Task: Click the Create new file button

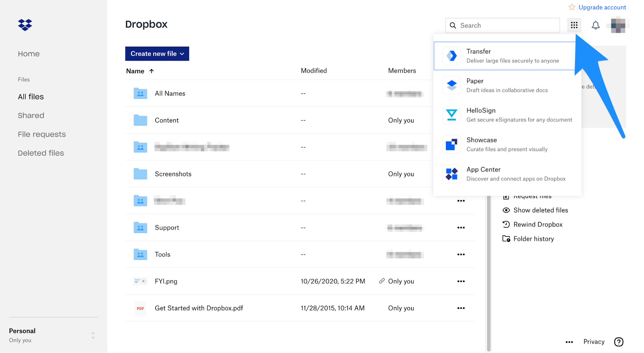Action: pyautogui.click(x=157, y=53)
